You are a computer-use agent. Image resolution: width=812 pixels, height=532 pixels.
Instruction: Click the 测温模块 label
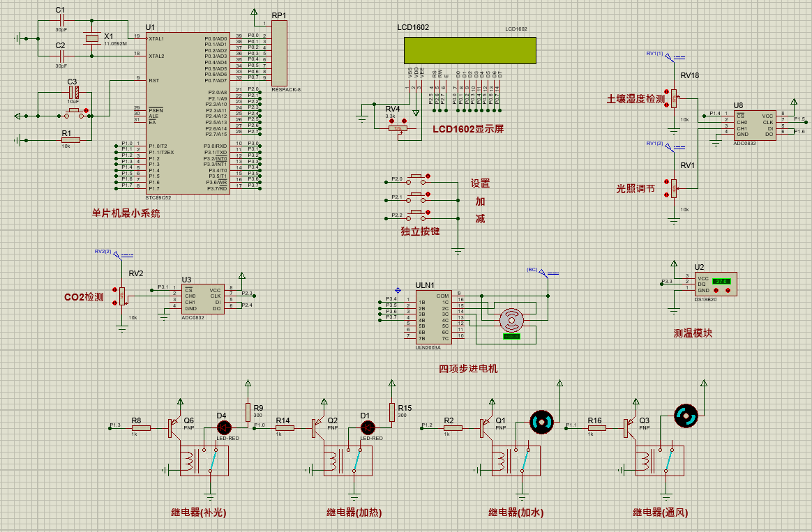pyautogui.click(x=693, y=333)
